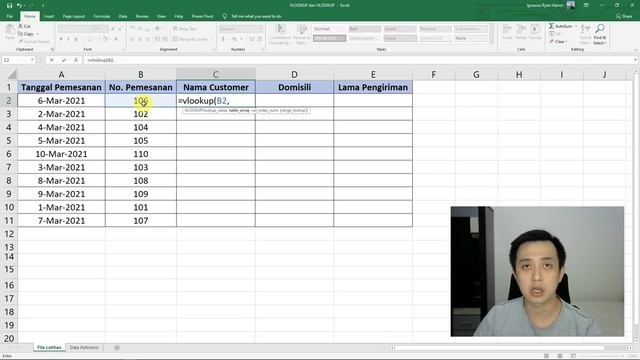Click the cell 10-Mar-2021
The width and height of the screenshot is (640, 360).
[61, 154]
